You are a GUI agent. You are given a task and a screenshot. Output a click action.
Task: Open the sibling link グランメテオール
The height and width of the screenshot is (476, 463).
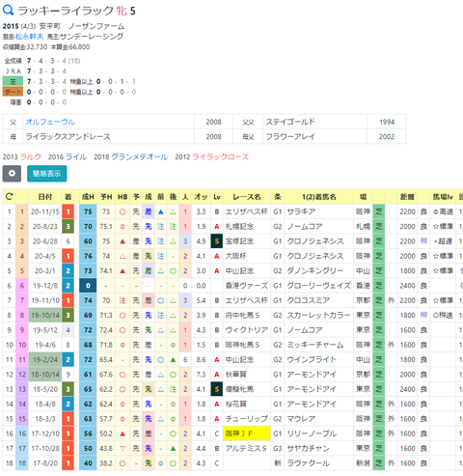tap(139, 156)
